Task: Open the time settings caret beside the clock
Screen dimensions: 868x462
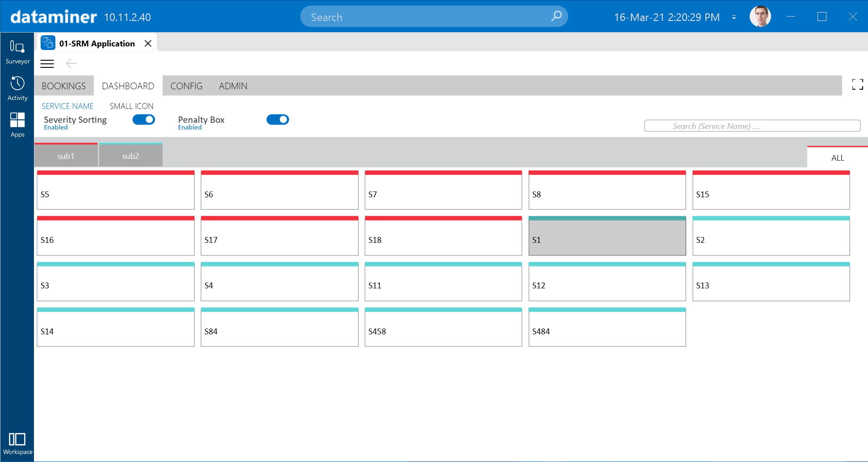Action: 734,17
